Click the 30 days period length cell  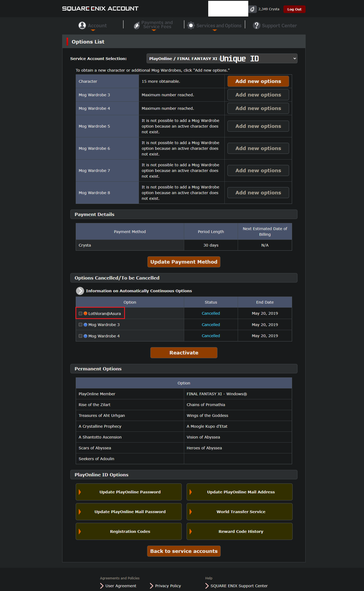click(211, 245)
